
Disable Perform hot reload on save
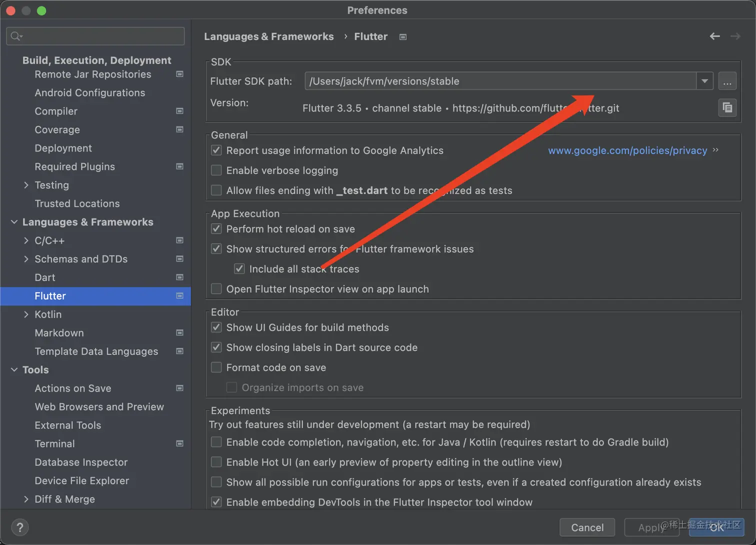(216, 228)
